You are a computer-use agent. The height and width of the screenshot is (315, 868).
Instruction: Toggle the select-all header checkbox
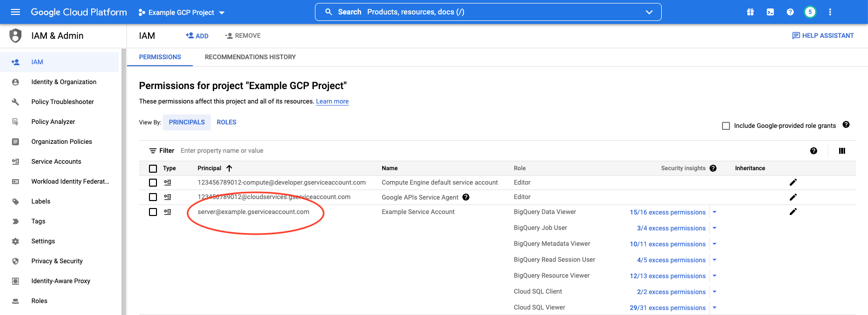click(153, 169)
